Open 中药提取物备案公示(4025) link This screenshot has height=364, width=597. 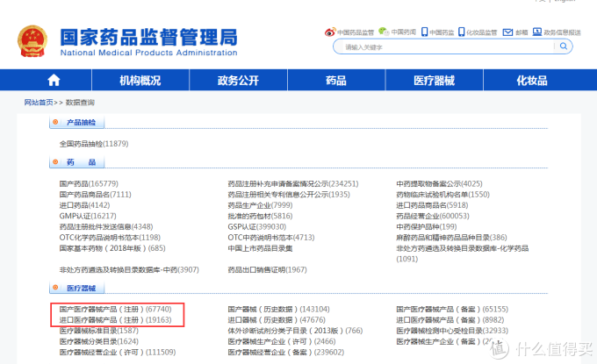[x=439, y=183]
